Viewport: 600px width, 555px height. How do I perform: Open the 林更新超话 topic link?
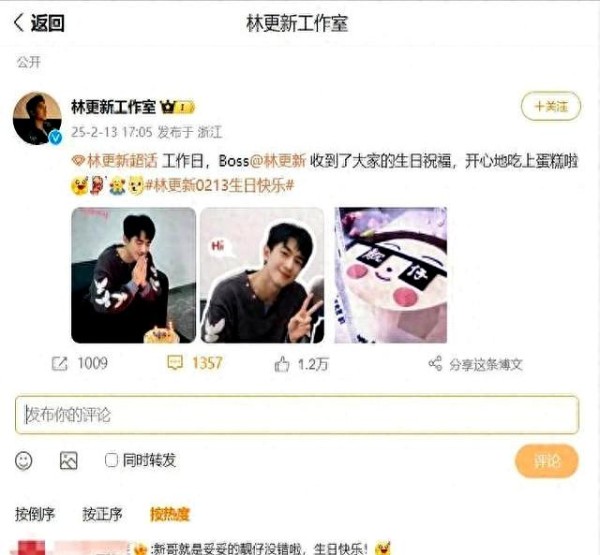click(x=114, y=161)
